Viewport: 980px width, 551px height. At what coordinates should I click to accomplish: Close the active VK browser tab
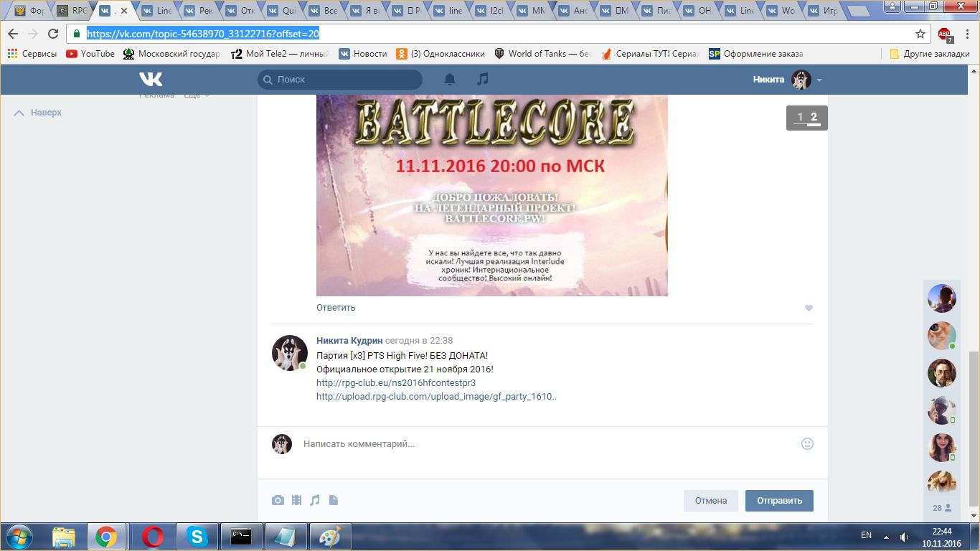point(125,11)
